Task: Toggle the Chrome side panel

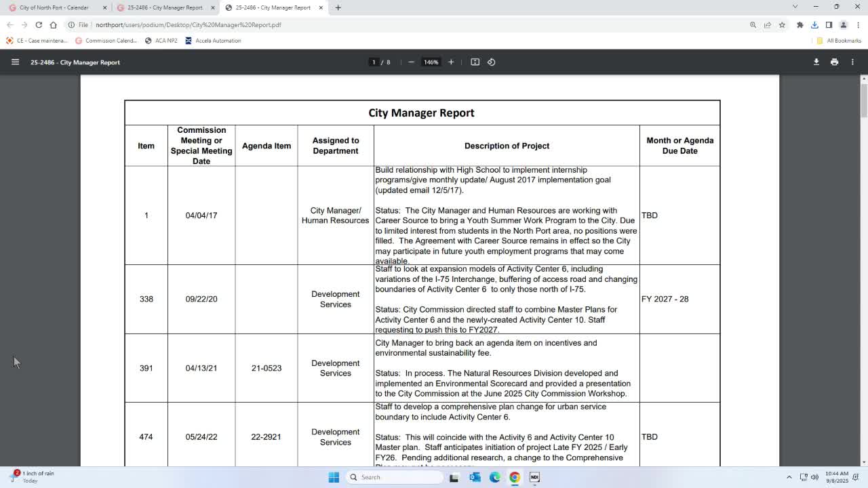Action: tap(829, 24)
